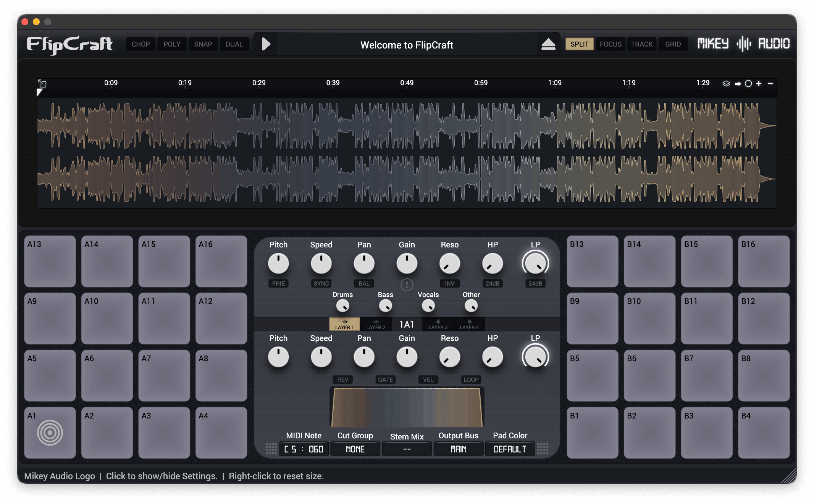
Task: Toggle the SNAP option on
Action: (x=203, y=44)
